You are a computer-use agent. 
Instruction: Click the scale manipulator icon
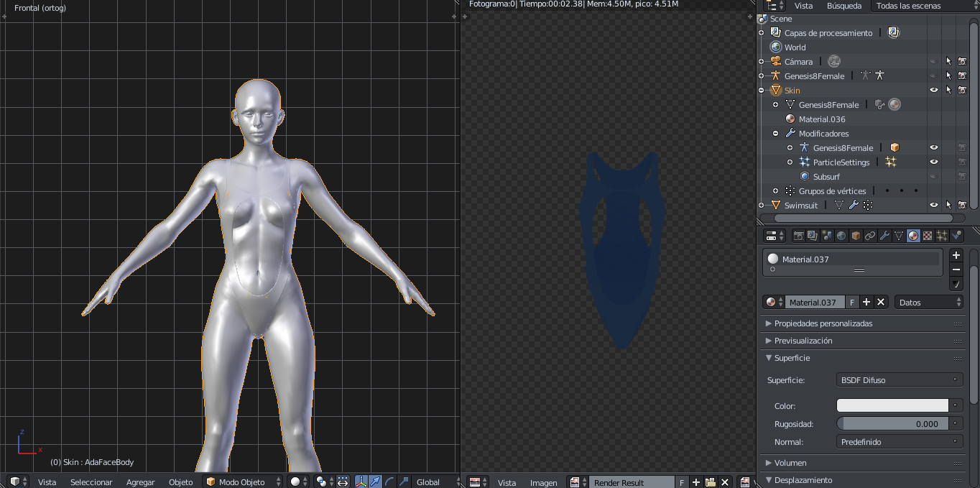point(404,482)
